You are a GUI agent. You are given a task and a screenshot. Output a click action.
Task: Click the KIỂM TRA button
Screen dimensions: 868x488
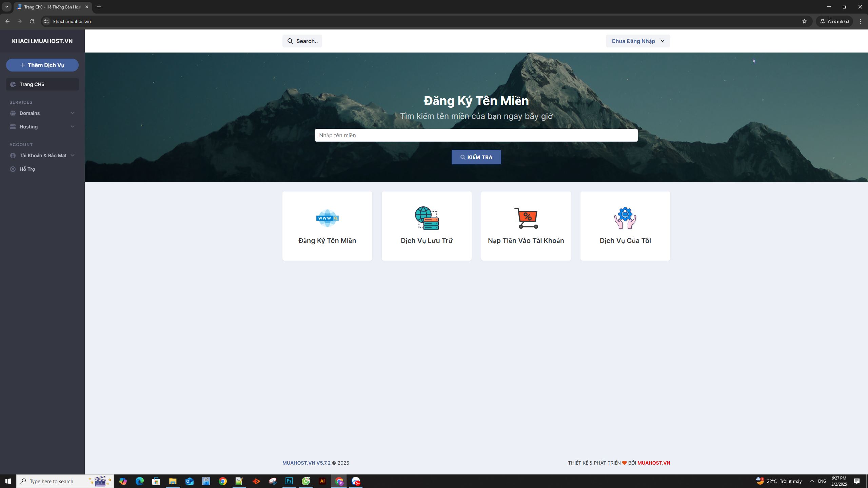coord(476,157)
